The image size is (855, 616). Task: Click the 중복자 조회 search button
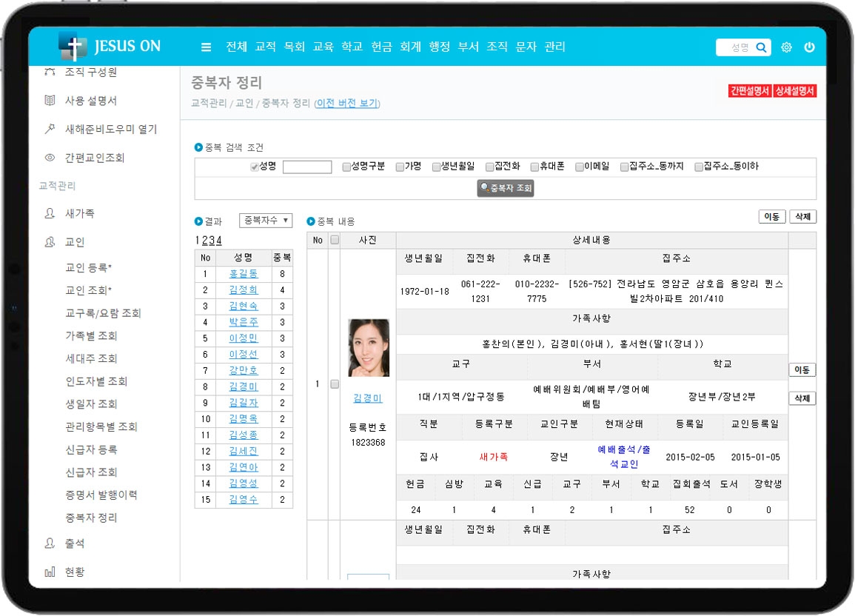tap(506, 188)
